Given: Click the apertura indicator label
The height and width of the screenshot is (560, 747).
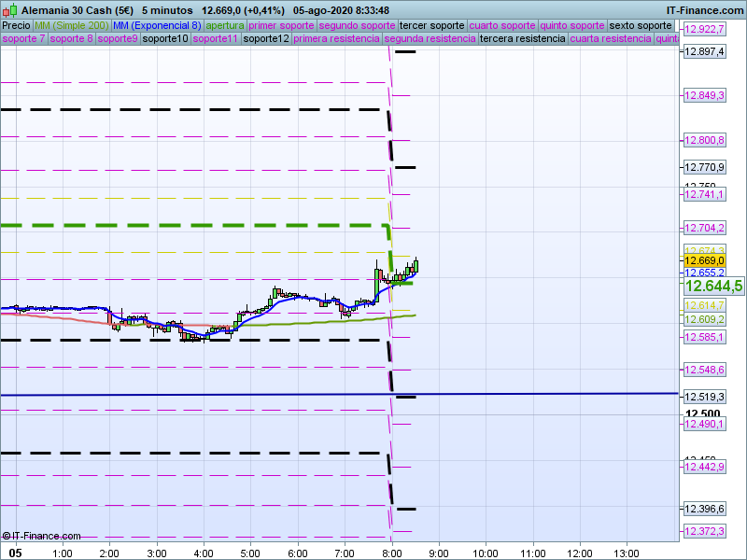Looking at the screenshot, I should 225,25.
